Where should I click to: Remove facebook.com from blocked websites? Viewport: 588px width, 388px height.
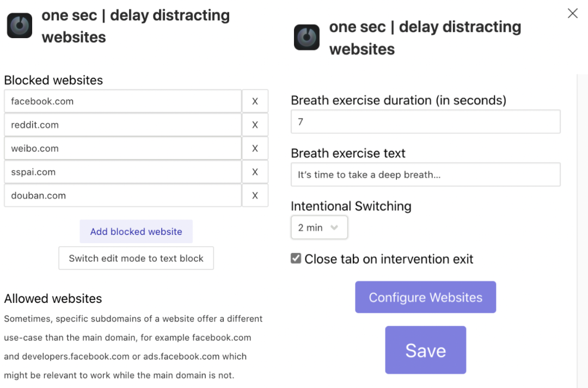[255, 101]
